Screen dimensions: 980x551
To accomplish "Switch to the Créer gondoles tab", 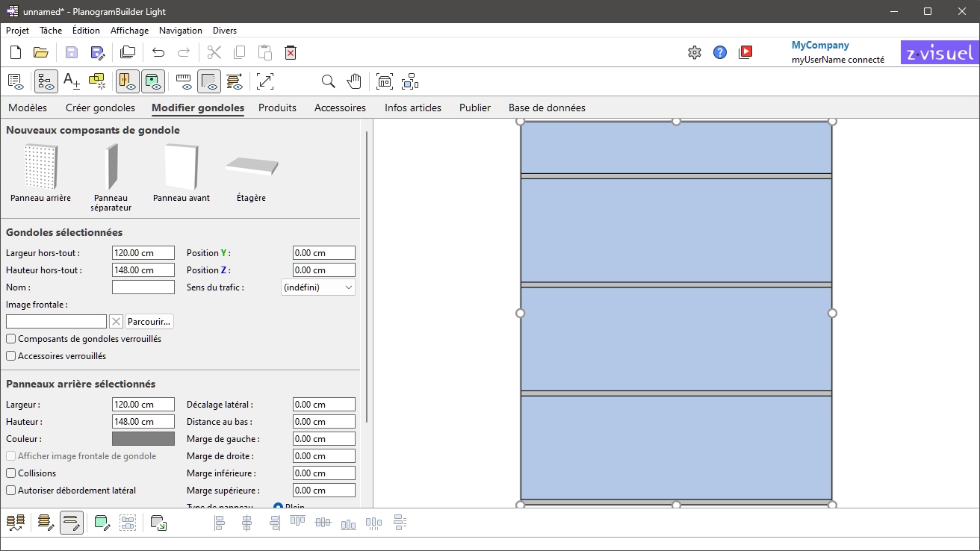I will (100, 108).
